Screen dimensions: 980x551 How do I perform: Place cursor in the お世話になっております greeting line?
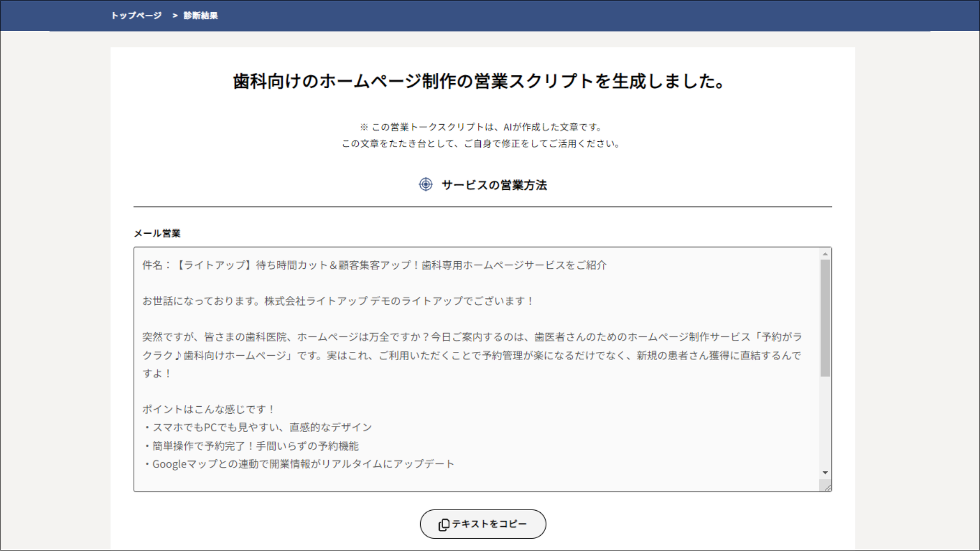click(337, 301)
